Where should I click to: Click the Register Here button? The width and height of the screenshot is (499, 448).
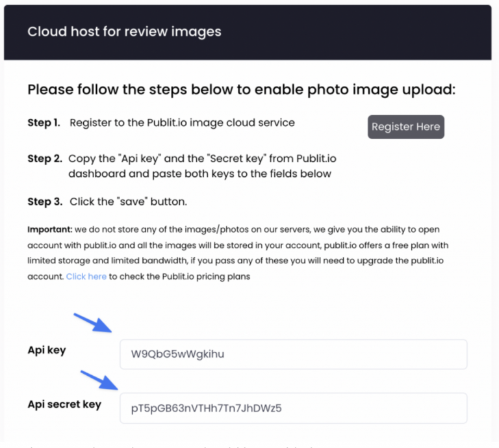click(405, 127)
